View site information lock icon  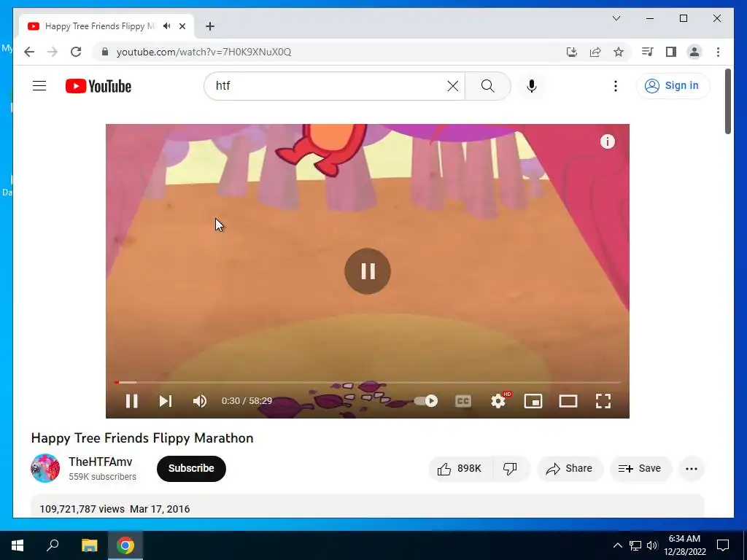click(105, 52)
